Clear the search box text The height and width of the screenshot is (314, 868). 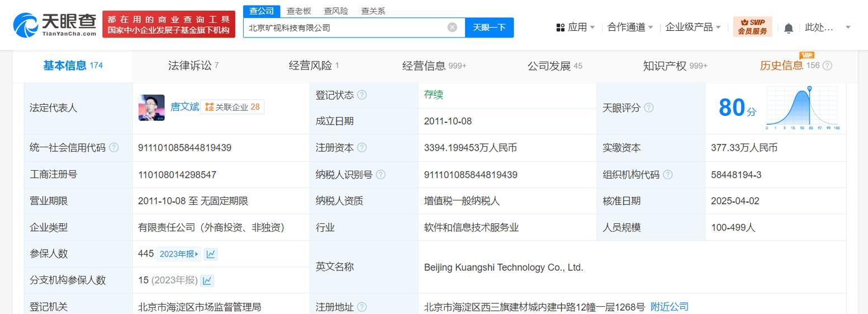[x=452, y=27]
